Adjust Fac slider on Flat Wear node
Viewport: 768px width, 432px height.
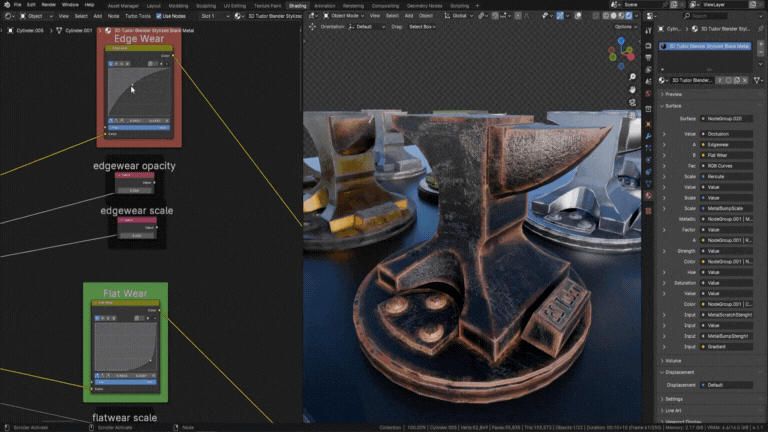point(125,382)
